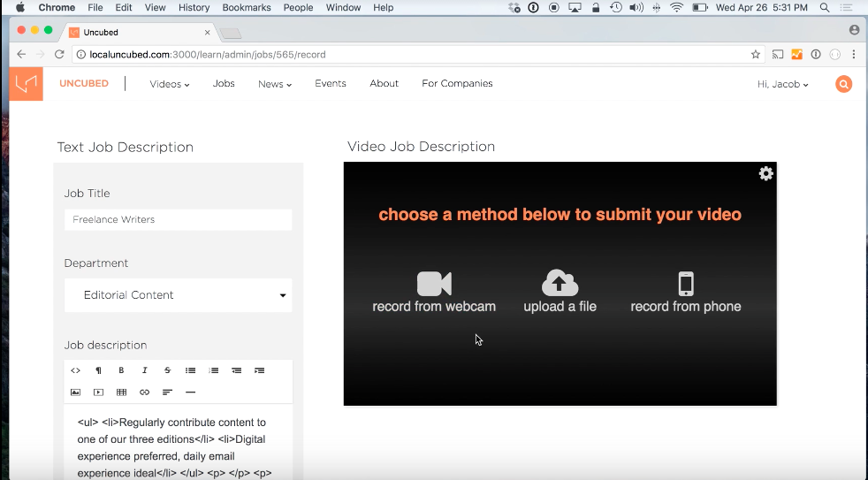
Task: Open volume control in menu bar
Action: click(x=636, y=8)
